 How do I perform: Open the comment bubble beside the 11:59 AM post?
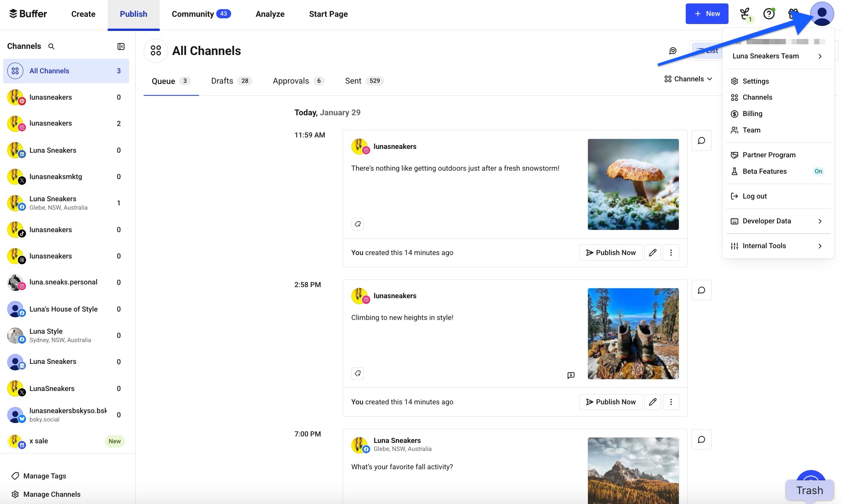pos(701,141)
